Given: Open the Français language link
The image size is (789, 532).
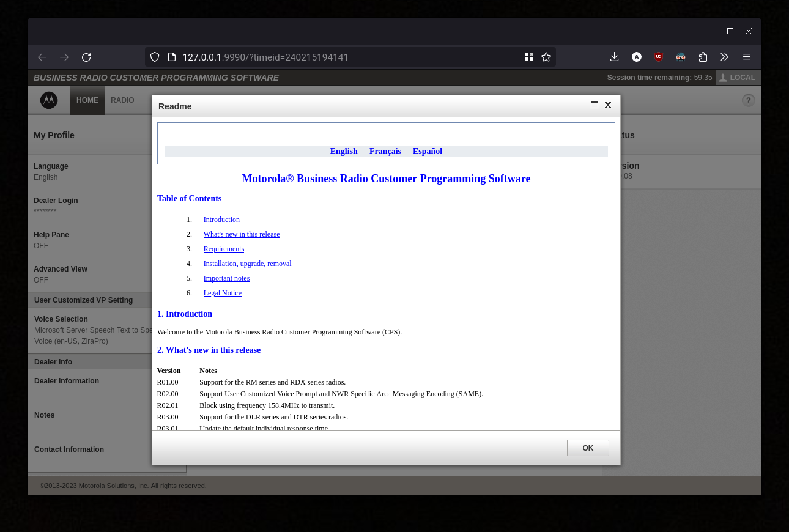Looking at the screenshot, I should [x=385, y=151].
